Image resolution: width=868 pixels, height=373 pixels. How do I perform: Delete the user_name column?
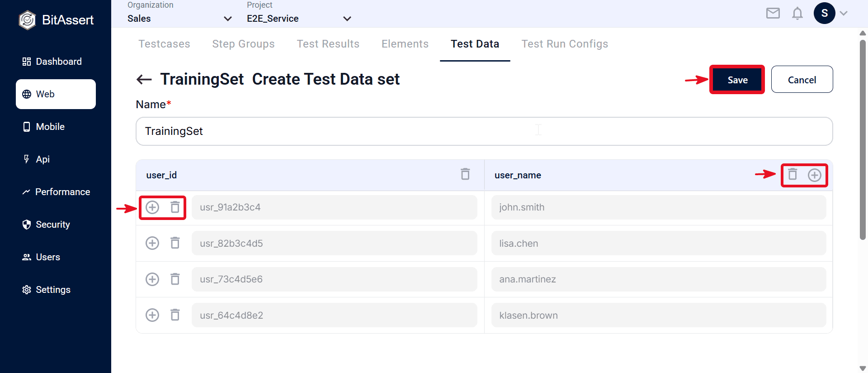pyautogui.click(x=793, y=174)
